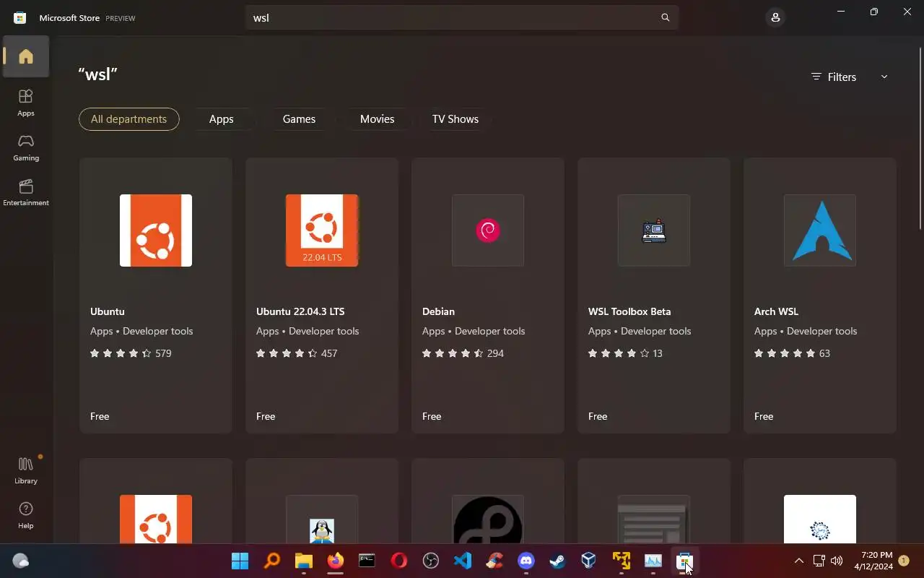Open File Explorer from the taskbar
This screenshot has width=924, height=578.
pos(304,561)
